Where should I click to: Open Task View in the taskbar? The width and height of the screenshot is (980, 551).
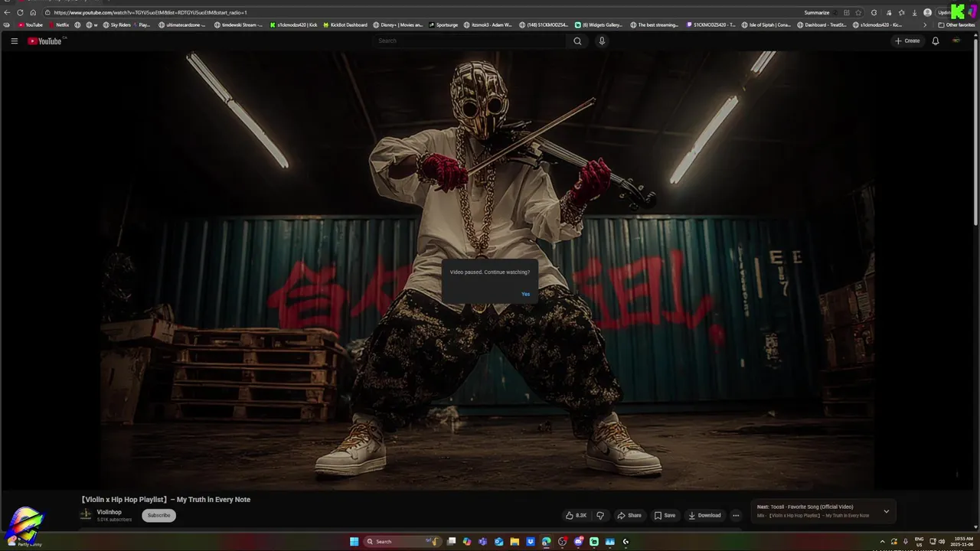451,542
